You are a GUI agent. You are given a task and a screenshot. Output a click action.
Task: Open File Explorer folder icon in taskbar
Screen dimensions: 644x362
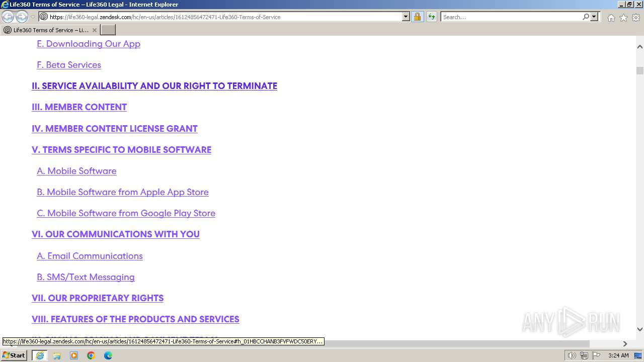pos(57,355)
